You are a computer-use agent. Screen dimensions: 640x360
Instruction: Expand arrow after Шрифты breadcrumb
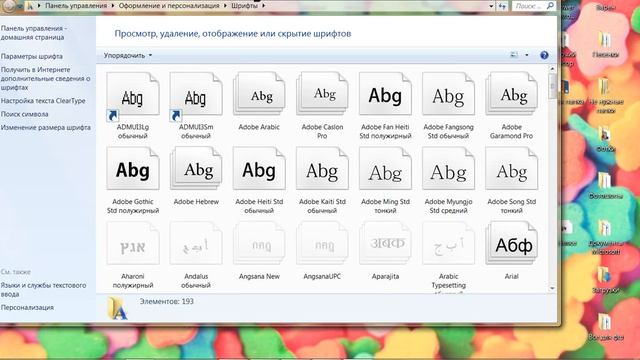click(x=264, y=6)
